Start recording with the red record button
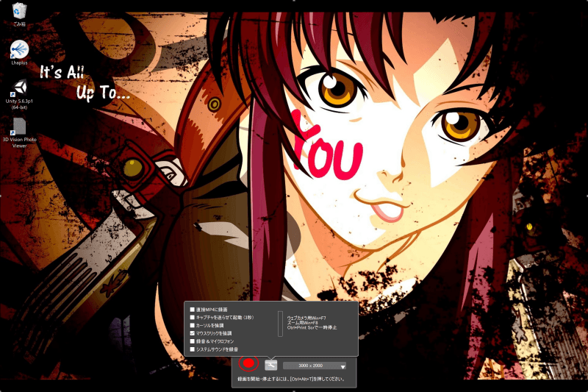Image resolution: width=588 pixels, height=392 pixels. pyautogui.click(x=248, y=363)
